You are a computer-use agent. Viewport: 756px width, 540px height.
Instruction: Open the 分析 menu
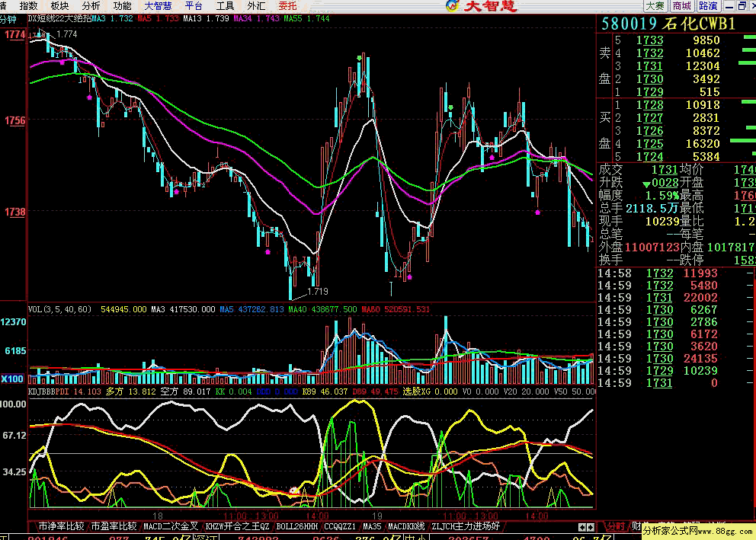(x=91, y=6)
